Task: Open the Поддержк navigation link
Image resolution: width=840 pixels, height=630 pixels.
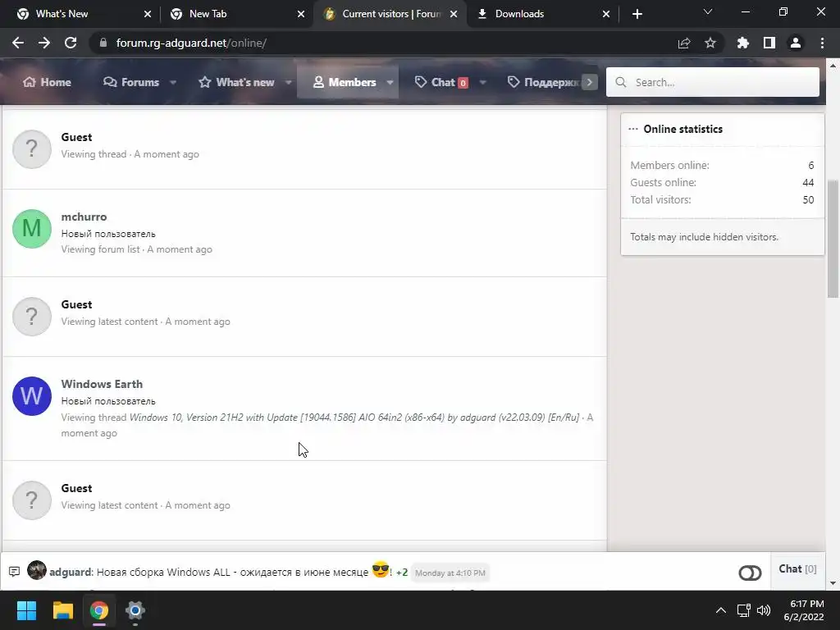Action: (x=542, y=82)
